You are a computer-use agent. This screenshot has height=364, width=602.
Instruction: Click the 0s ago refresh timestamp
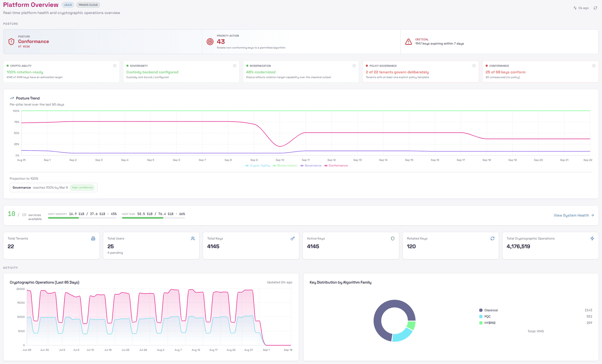coord(584,8)
